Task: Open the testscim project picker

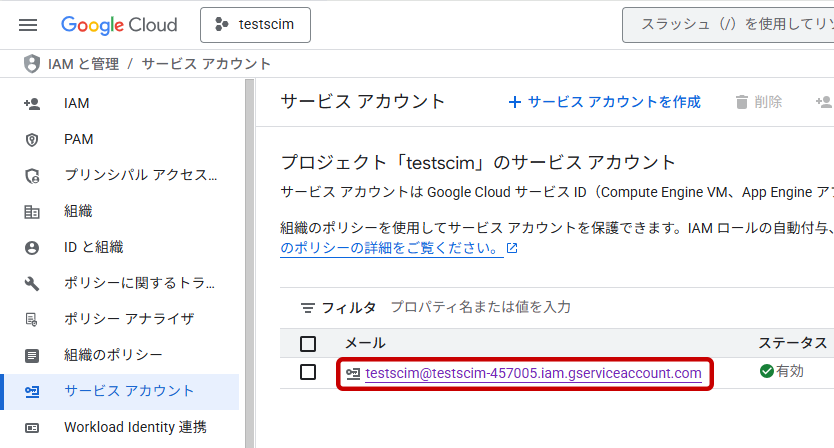Action: tap(255, 25)
